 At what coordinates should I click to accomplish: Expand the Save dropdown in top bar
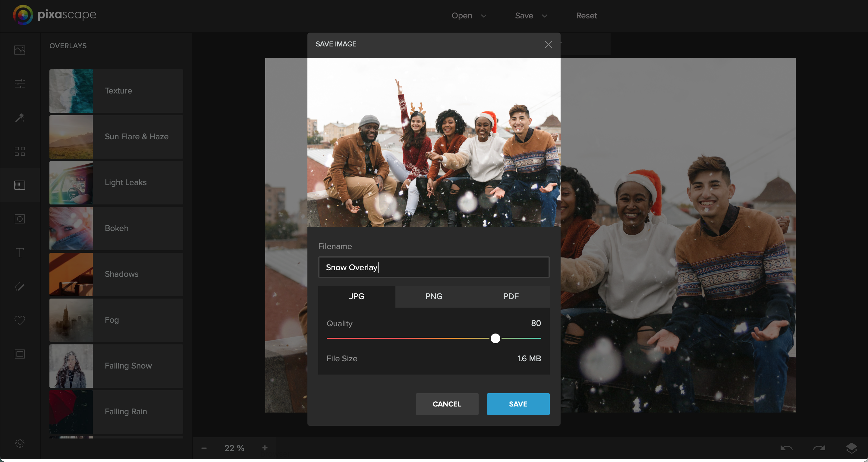pos(530,15)
